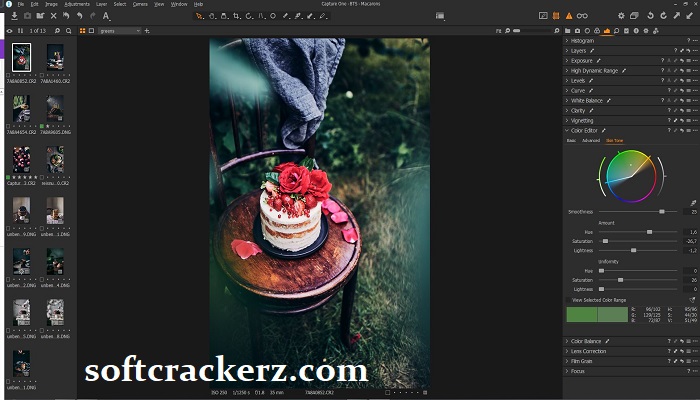Toggle the browser eye visibility icon
Screen dimensions: 700x400
point(10,31)
